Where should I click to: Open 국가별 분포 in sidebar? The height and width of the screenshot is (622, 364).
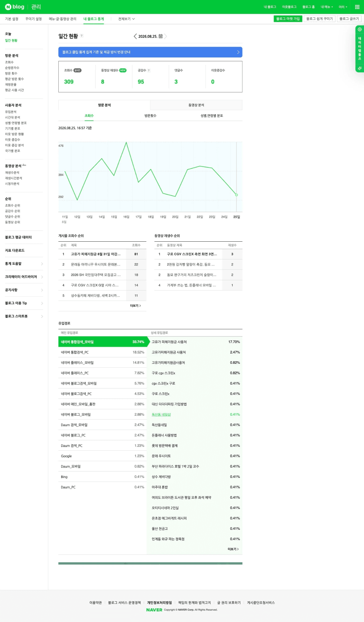(x=12, y=151)
